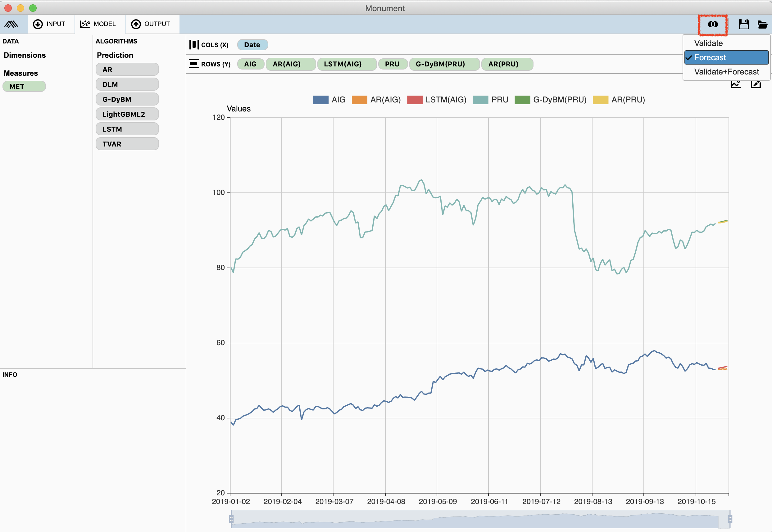The height and width of the screenshot is (532, 772).
Task: Select the AR algorithm
Action: (127, 69)
